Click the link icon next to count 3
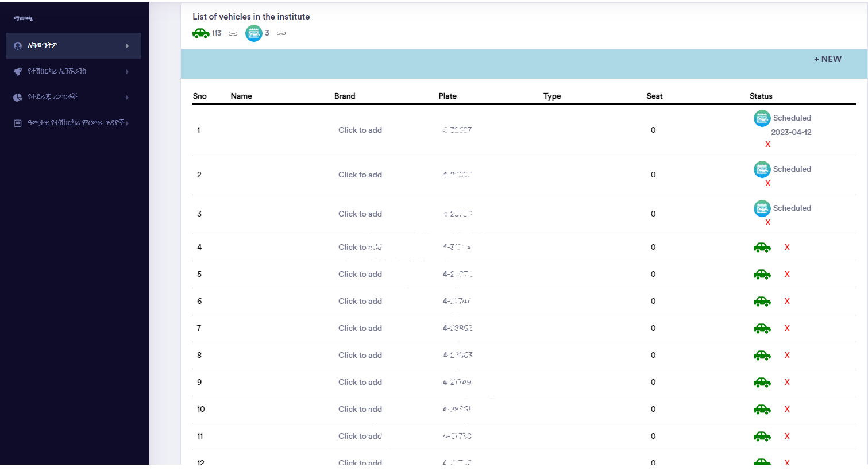The width and height of the screenshot is (868, 475). point(281,33)
